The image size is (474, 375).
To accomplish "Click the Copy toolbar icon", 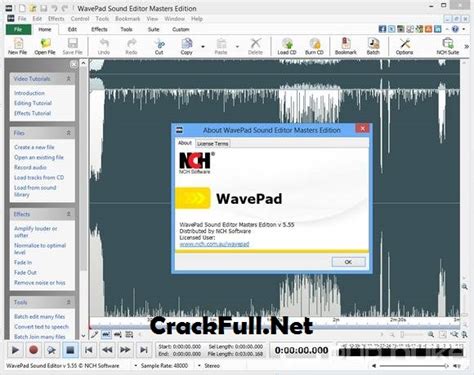I will [x=187, y=46].
